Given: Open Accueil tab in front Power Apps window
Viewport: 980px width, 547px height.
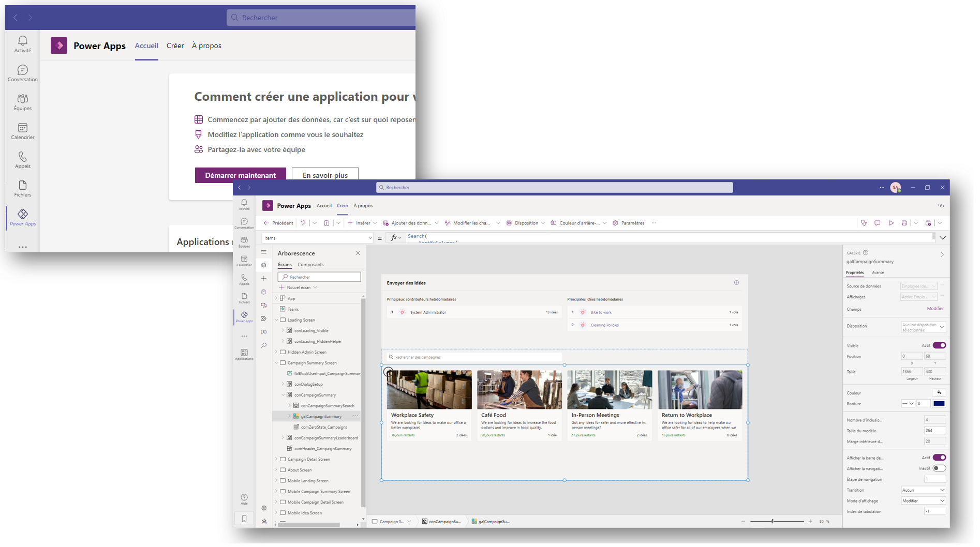Looking at the screenshot, I should (324, 206).
